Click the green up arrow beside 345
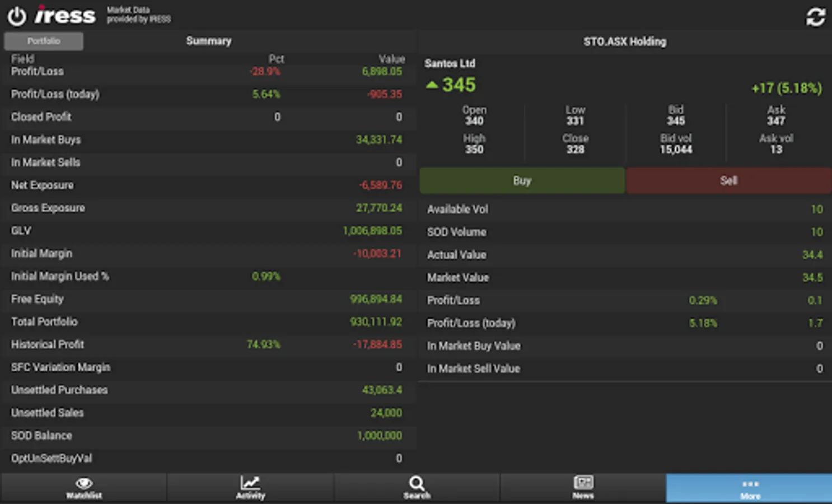 pyautogui.click(x=432, y=85)
